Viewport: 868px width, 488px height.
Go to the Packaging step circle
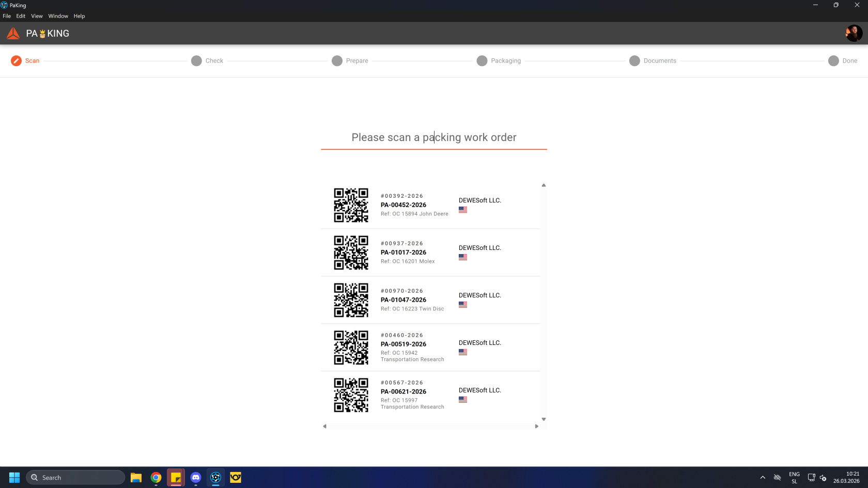pos(482,61)
